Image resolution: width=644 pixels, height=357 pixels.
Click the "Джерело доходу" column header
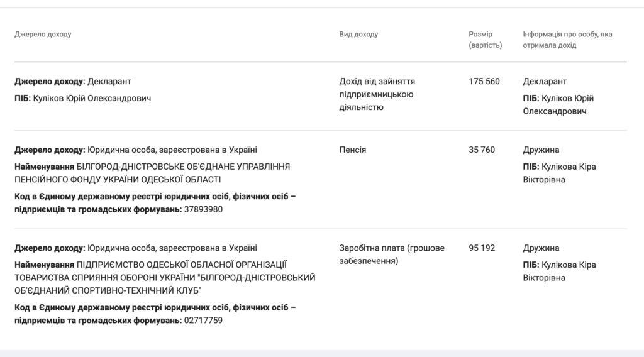click(43, 34)
